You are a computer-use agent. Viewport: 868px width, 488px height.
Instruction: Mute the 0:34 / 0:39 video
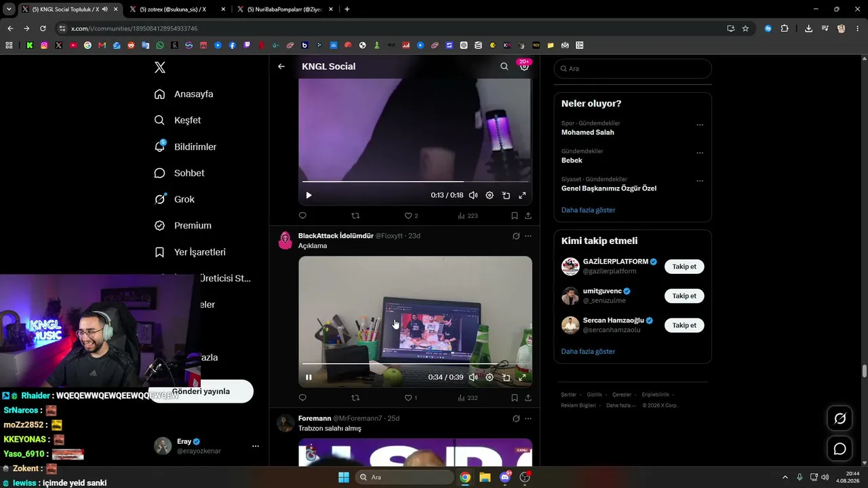tap(473, 378)
